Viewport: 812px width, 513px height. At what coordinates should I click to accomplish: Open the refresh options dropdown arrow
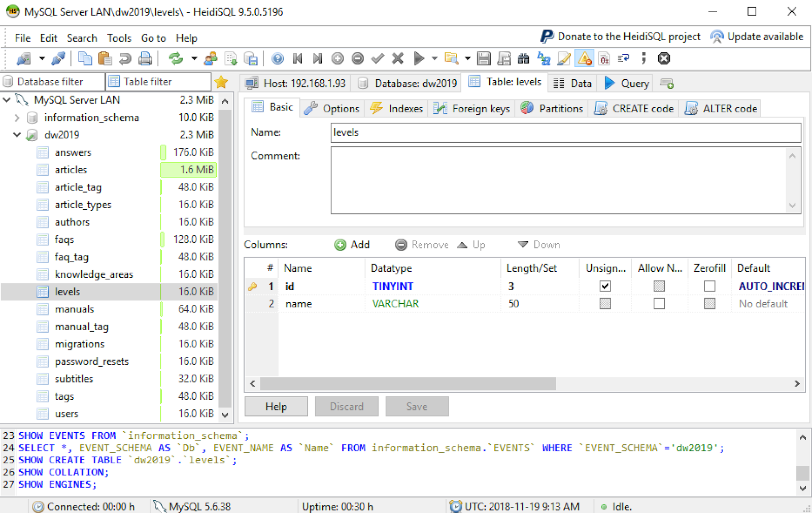coord(194,59)
